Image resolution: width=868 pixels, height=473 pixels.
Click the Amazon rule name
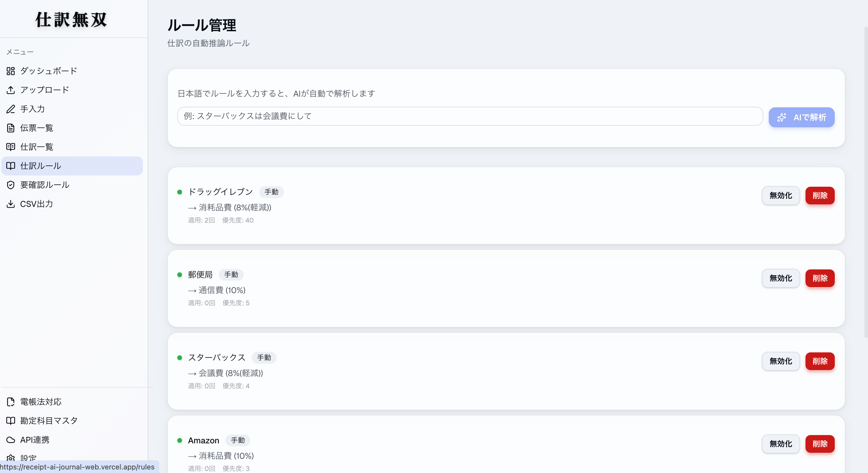204,441
